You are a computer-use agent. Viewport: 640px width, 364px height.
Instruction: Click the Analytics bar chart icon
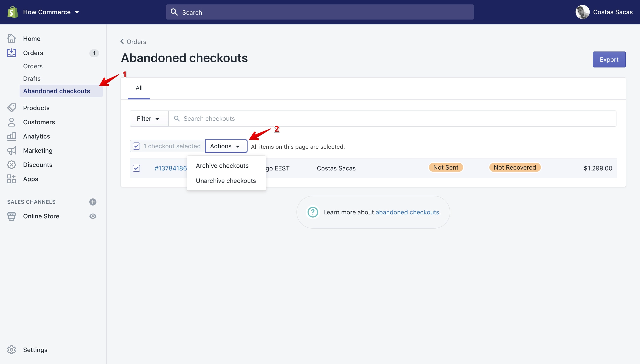12,136
